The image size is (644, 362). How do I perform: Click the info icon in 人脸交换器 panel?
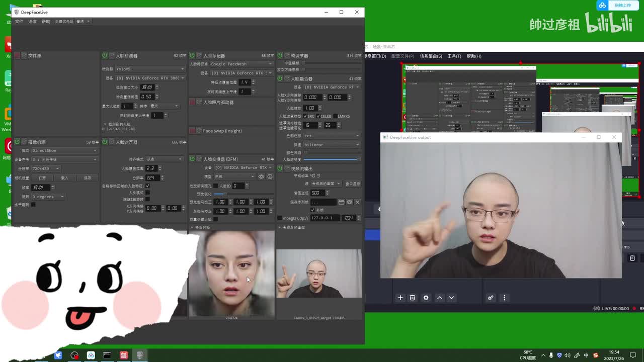[270, 176]
